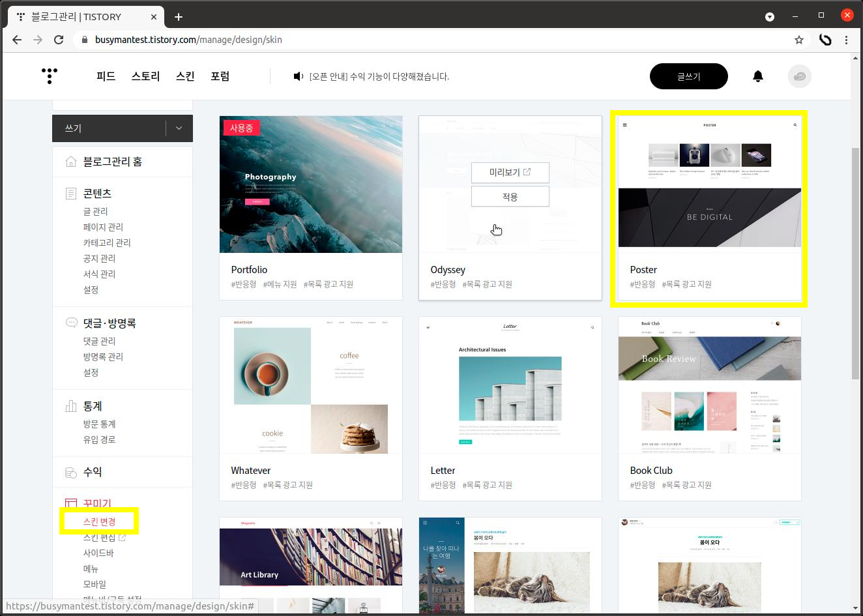Click the 사용중 badge on Portfolio
This screenshot has height=616, width=863.
tap(241, 128)
